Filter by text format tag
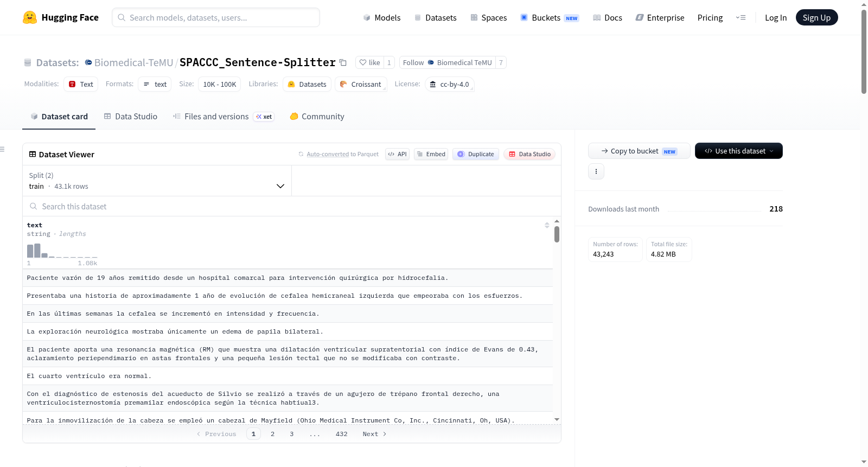This screenshot has width=868, height=467. pyautogui.click(x=155, y=84)
